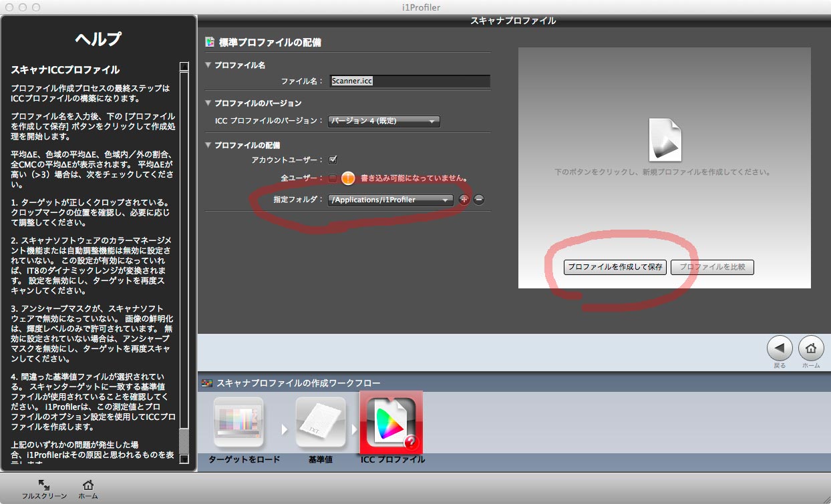Click the ヘルプ panel title
Image resolution: width=831 pixels, height=504 pixels.
(98, 39)
